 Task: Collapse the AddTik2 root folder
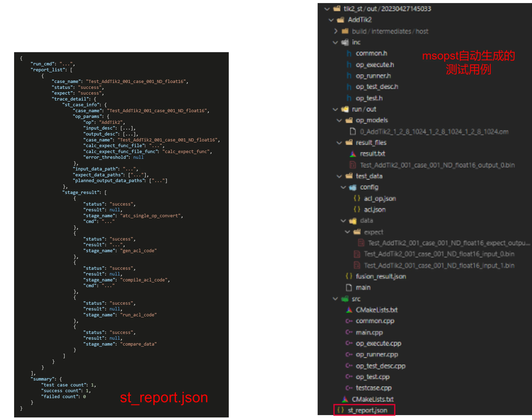tap(331, 20)
